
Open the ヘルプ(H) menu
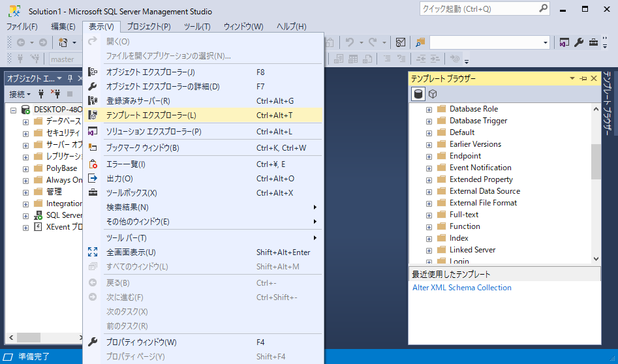[291, 26]
